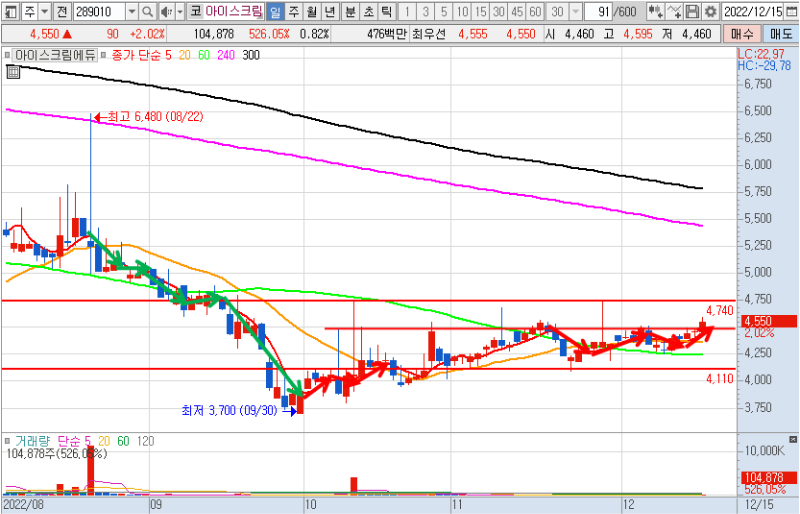
Task: Click the 4,110 support line label
Action: 720,378
